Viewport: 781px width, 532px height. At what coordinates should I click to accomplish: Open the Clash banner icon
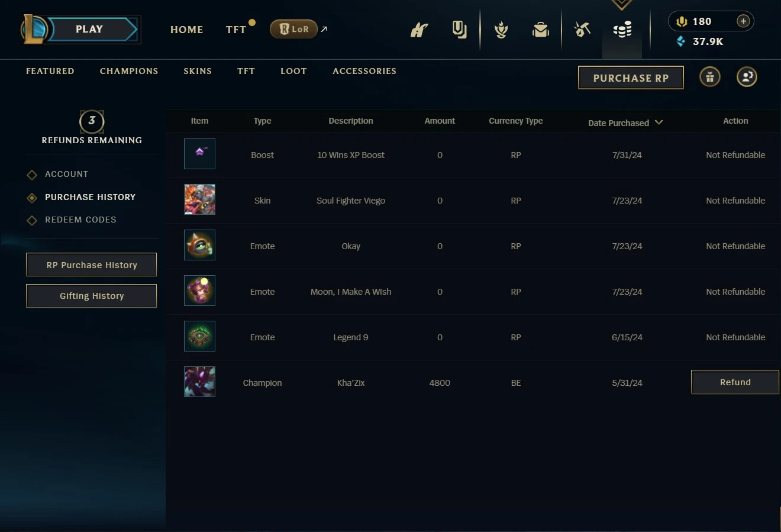(x=419, y=29)
